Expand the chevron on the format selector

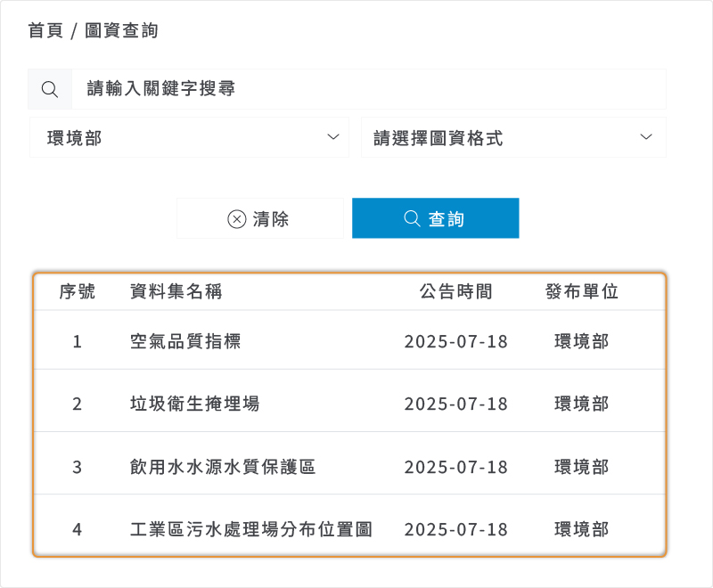coord(647,137)
